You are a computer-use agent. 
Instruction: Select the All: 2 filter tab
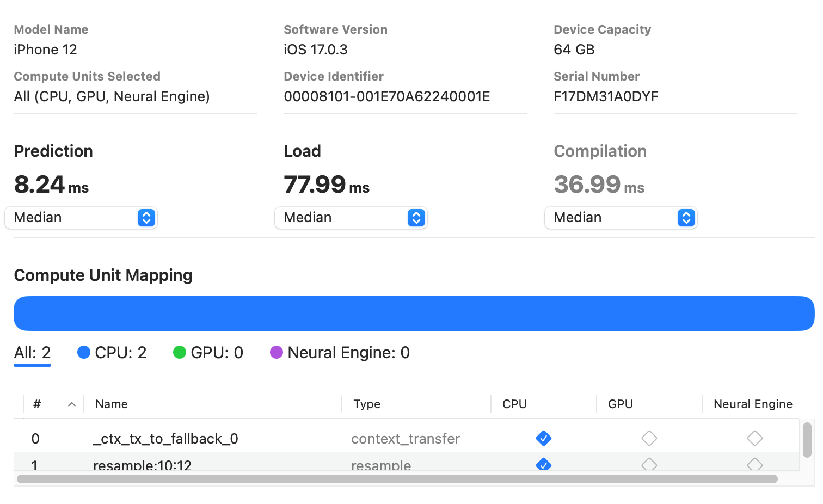[32, 353]
